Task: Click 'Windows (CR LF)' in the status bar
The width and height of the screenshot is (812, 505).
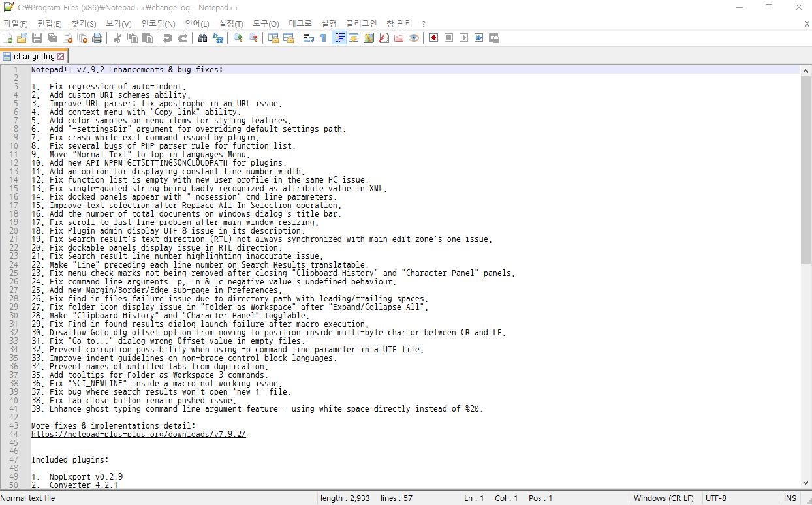Action: tap(664, 498)
